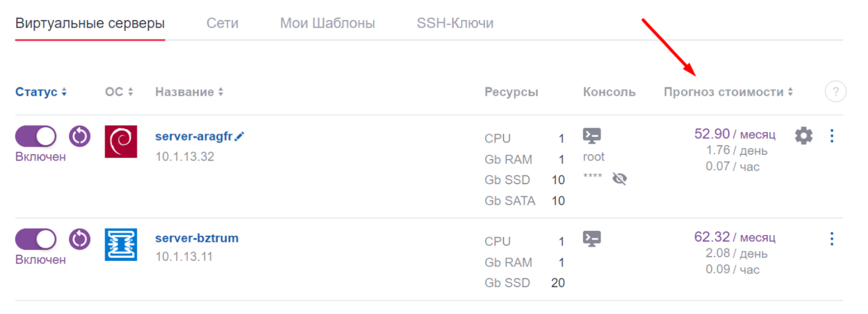The image size is (868, 314).
Task: Open gear settings for server-aragfr
Action: pyautogui.click(x=803, y=135)
